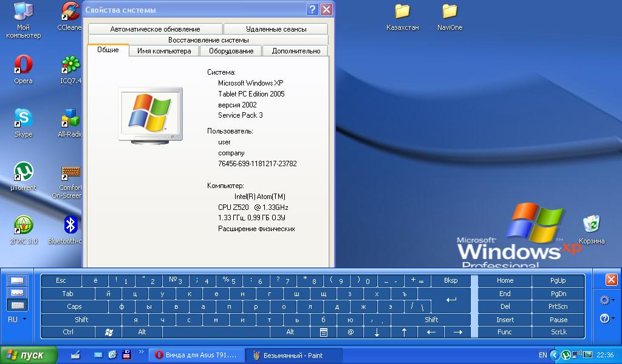The width and height of the screenshot is (622, 364).
Task: Toggle the Ctrl key on the on-screen keyboard
Action: point(68,332)
